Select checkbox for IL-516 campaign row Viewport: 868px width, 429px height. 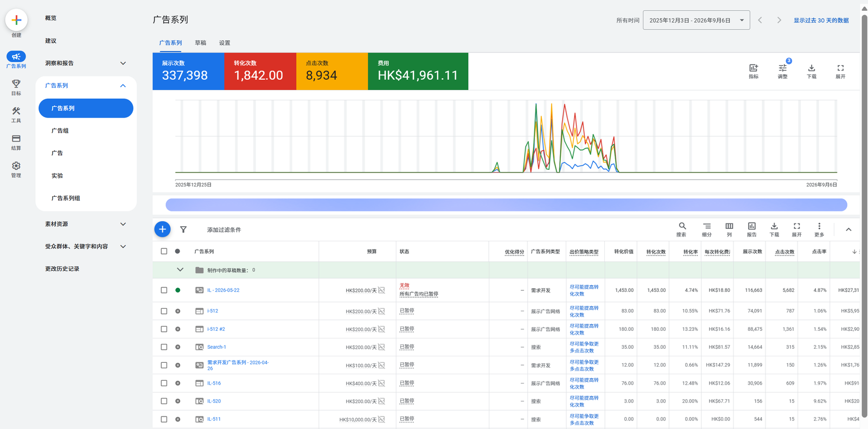(x=164, y=383)
